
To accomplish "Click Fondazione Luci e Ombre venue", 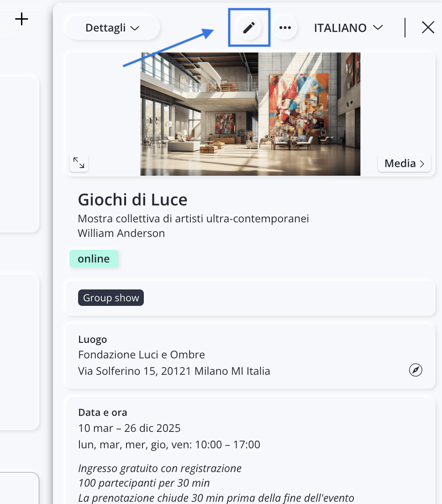I will (142, 355).
